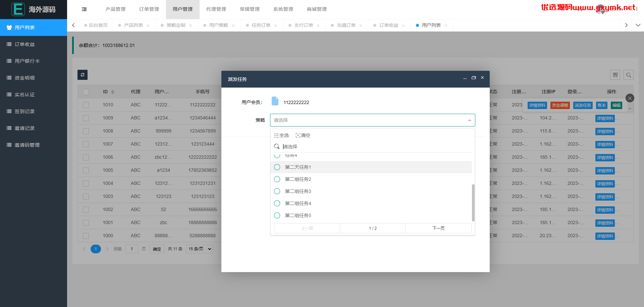
Task: Tick the checkbox for user row 1010
Action: [86, 105]
